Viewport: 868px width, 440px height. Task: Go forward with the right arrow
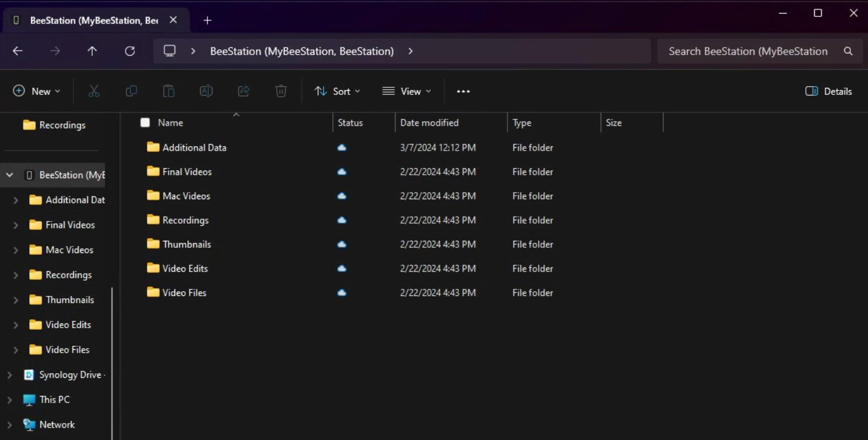55,51
